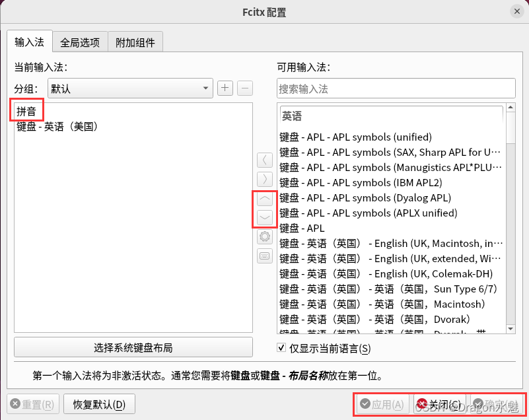This screenshot has width=529, height=420.
Task: Click scrollbar down arrow in available list
Action: tap(511, 329)
